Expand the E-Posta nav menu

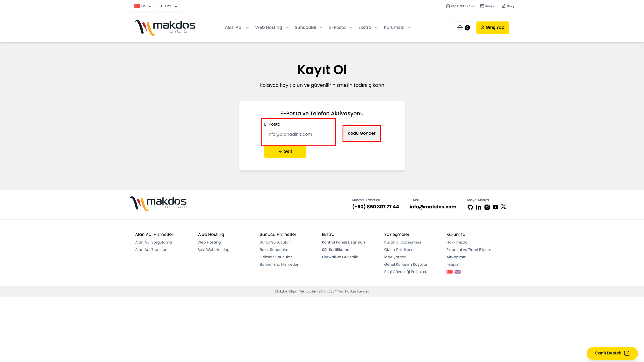coord(340,27)
